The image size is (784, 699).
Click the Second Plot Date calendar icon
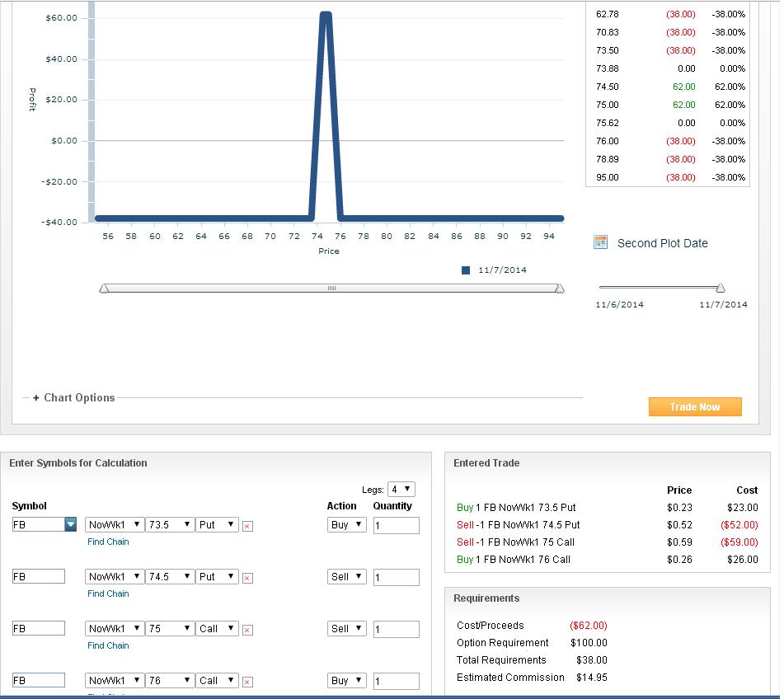coord(601,242)
